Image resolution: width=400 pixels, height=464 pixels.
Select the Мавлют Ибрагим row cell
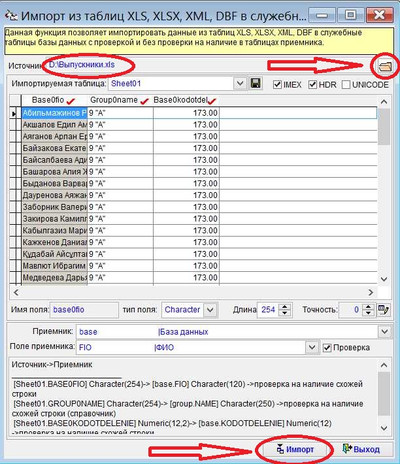pyautogui.click(x=54, y=266)
